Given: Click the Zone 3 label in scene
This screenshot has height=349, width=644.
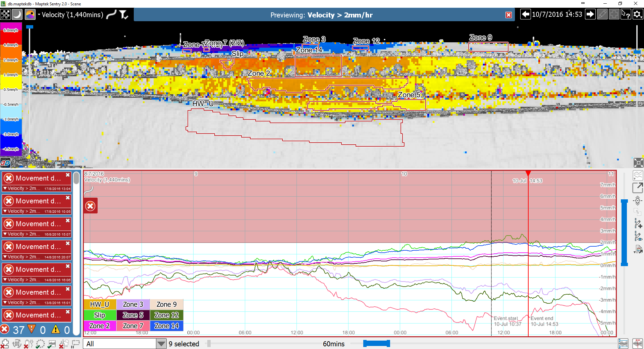Looking at the screenshot, I should (314, 39).
